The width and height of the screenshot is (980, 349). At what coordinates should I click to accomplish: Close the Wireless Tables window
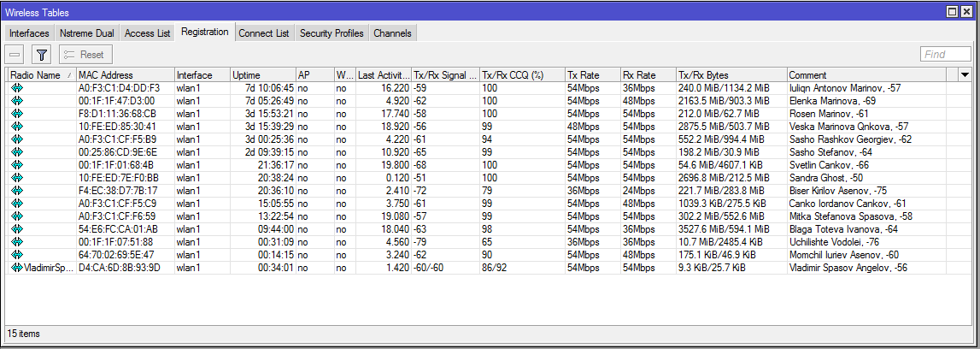[x=966, y=12]
